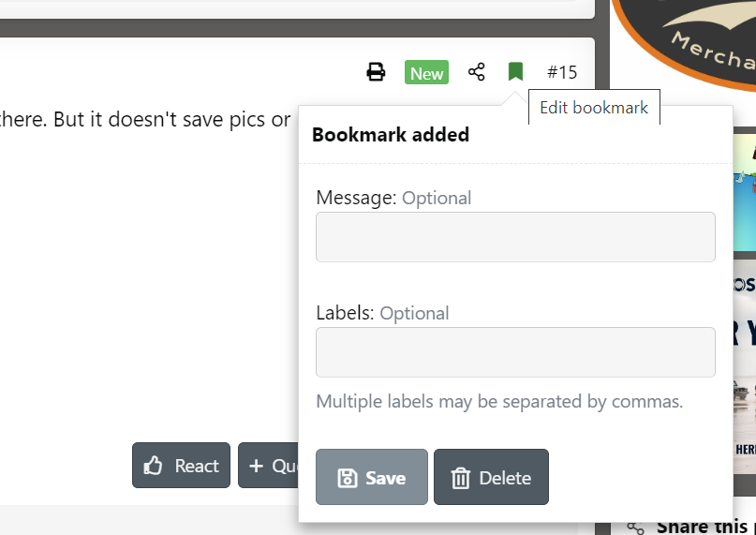Click into the Labels input field
756x535 pixels.
pyautogui.click(x=515, y=352)
